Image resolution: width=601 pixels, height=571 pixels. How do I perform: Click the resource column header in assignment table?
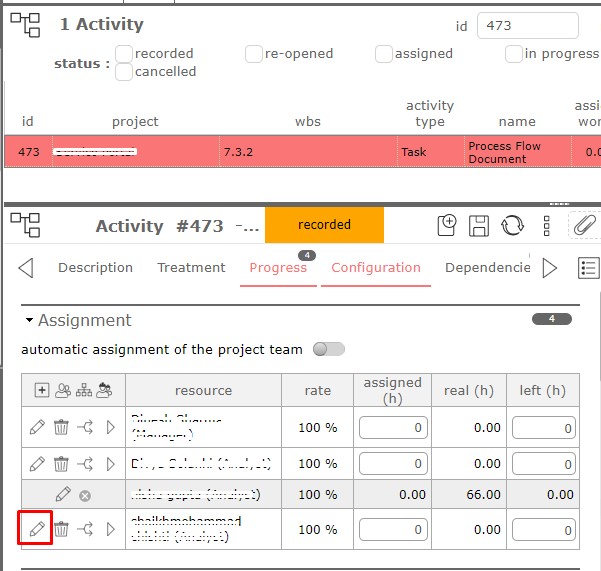point(203,391)
